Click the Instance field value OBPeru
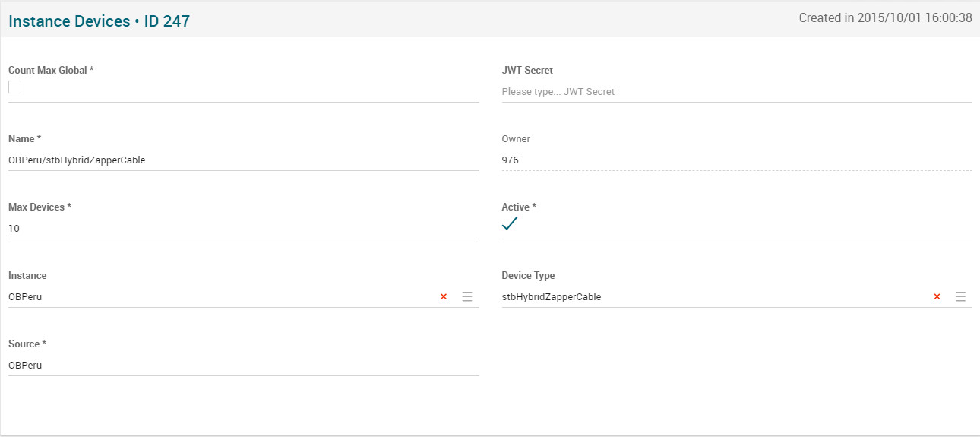 click(x=25, y=297)
